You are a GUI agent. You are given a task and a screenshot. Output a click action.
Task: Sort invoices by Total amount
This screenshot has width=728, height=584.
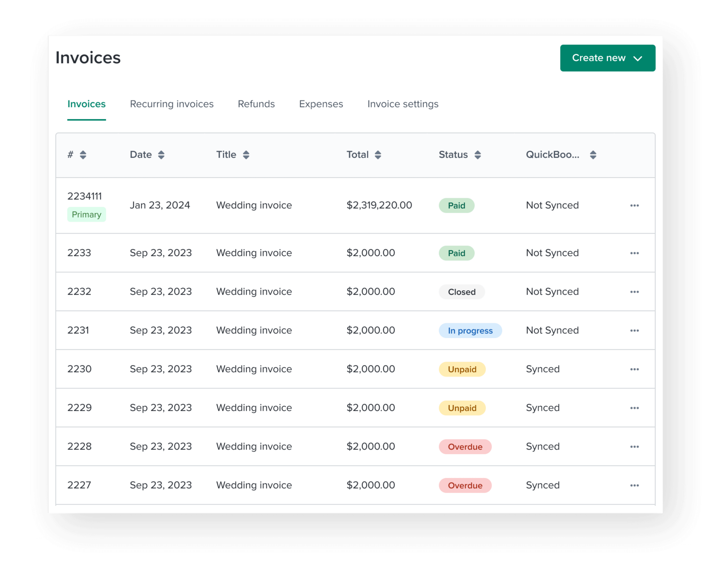pyautogui.click(x=377, y=155)
